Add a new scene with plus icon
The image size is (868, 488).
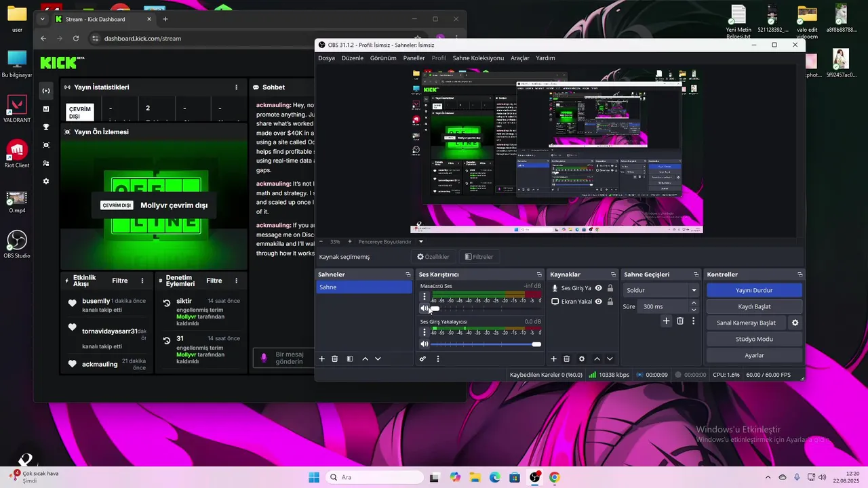click(x=322, y=359)
